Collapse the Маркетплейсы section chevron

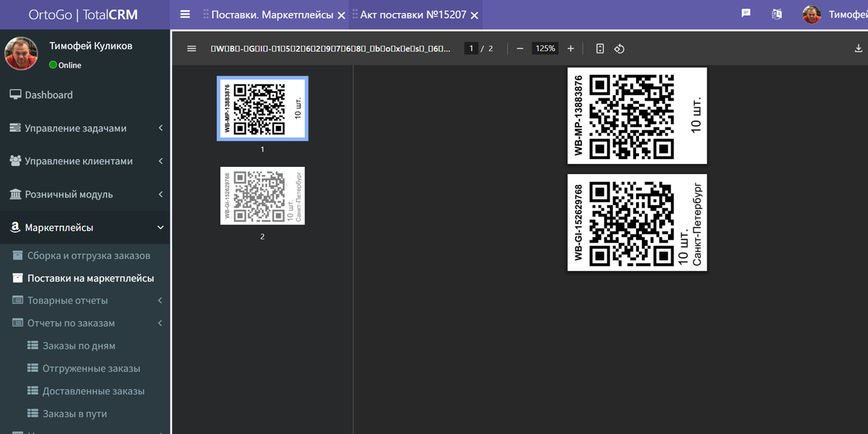(160, 227)
